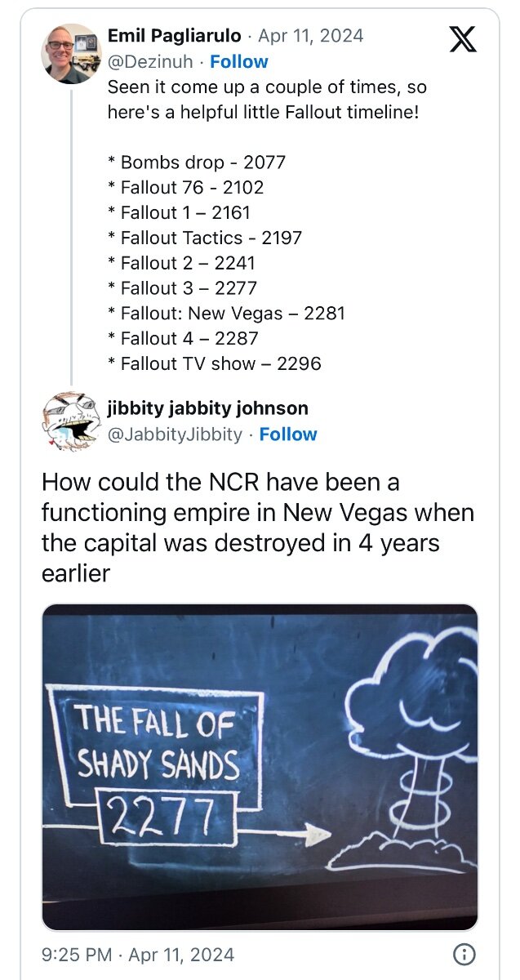The height and width of the screenshot is (980, 520).
Task: Open the @Dezinuh handle link
Action: pos(150,61)
